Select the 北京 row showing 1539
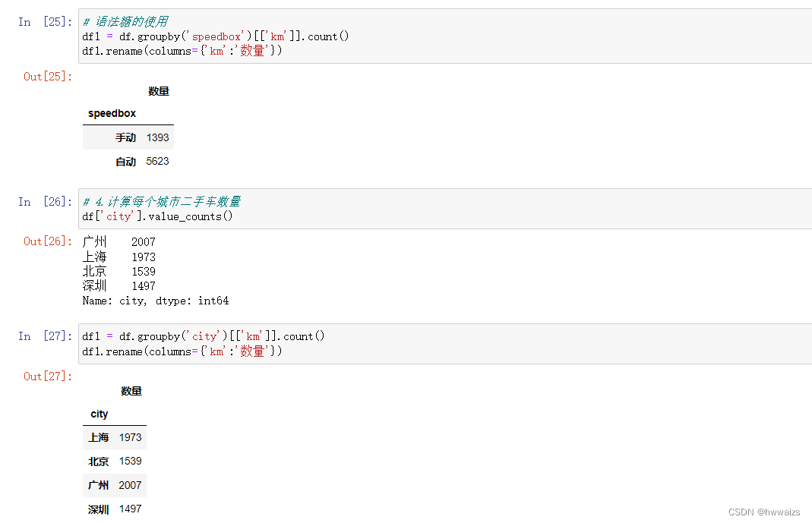 pos(115,462)
